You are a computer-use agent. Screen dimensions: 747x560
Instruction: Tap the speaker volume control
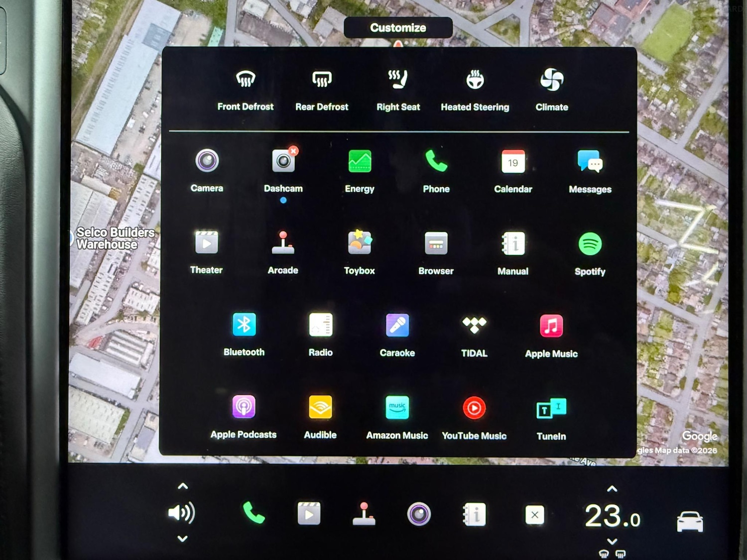tap(181, 513)
